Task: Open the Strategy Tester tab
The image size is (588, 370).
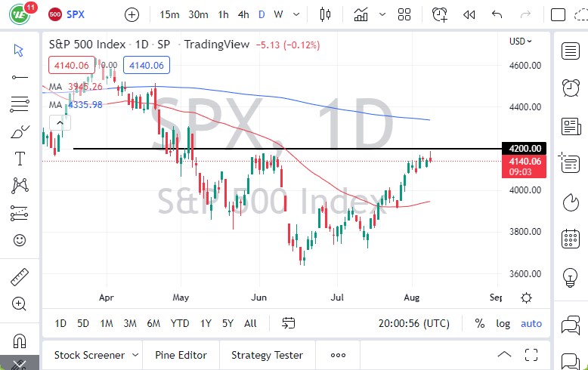Action: (267, 355)
